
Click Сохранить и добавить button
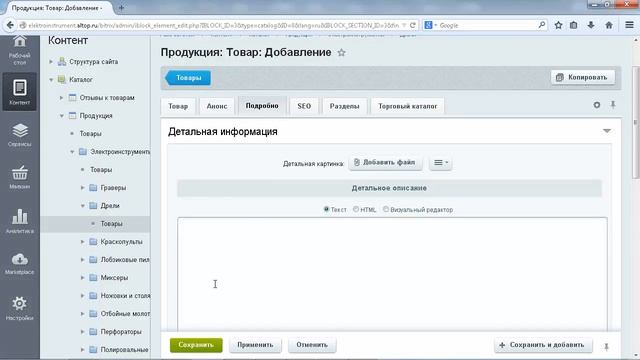[x=542, y=345]
